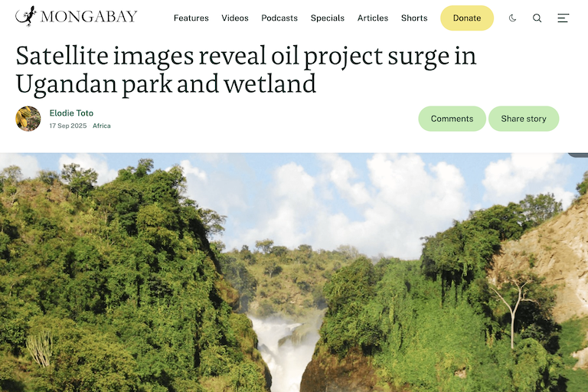Click Elodie Toto's avatar picture
The width and height of the screenshot is (588, 392).
coord(28,119)
